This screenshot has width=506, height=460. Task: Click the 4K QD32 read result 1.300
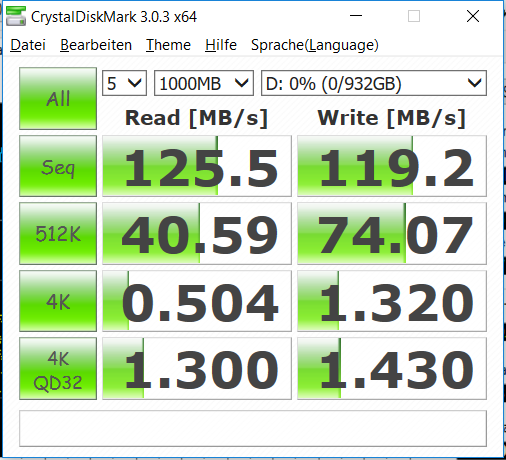pyautogui.click(x=197, y=369)
